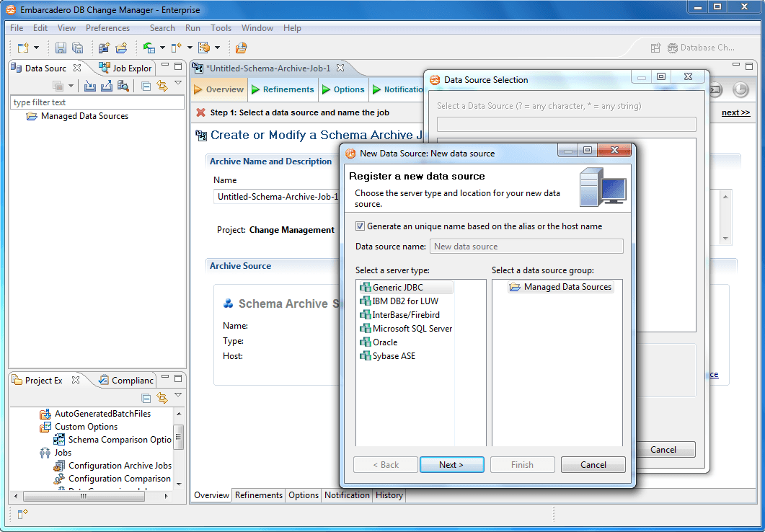Click Link with Editor arrows in Data Source panel
The image size is (765, 532).
162,87
